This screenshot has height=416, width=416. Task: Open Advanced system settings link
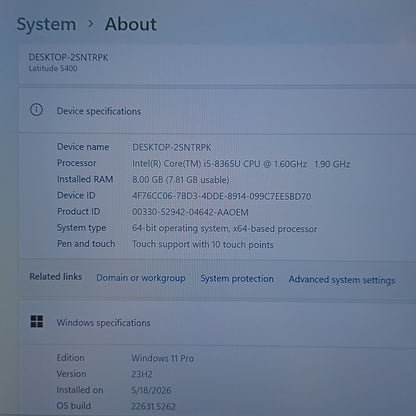point(342,280)
